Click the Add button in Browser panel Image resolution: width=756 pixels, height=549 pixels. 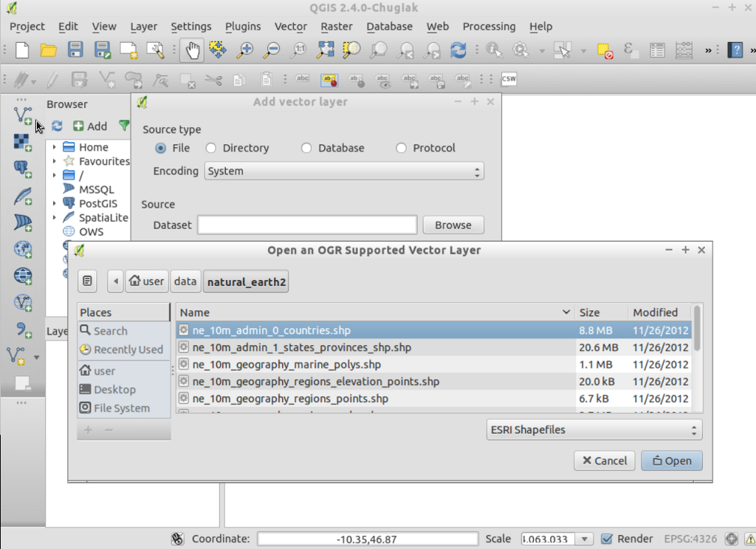tap(90, 126)
